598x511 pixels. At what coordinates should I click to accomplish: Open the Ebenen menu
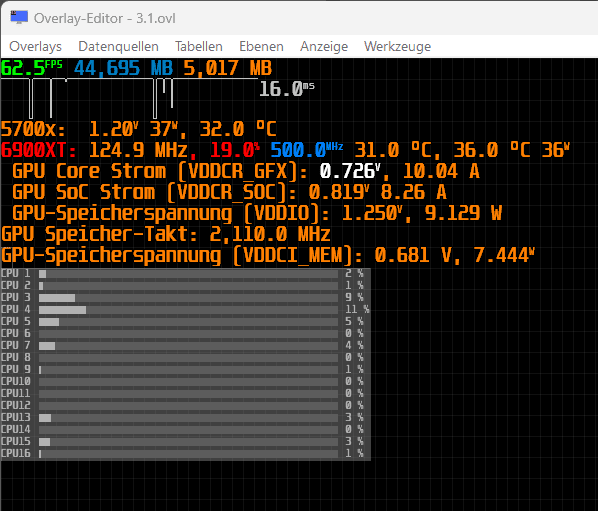[261, 47]
